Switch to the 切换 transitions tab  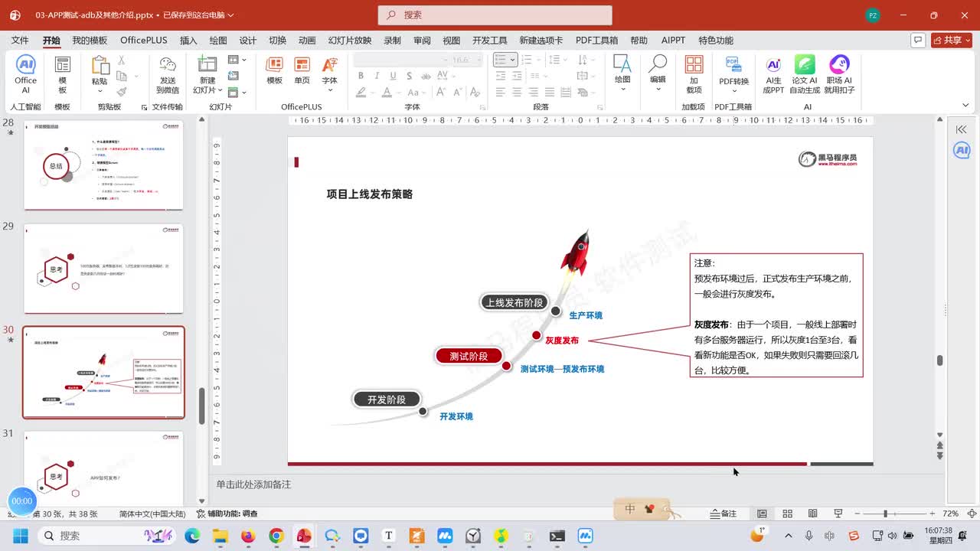278,41
